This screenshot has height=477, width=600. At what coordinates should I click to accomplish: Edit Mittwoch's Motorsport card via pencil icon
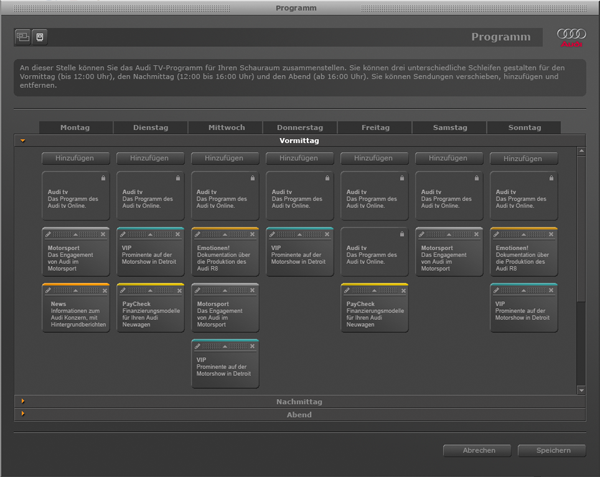pyautogui.click(x=197, y=290)
